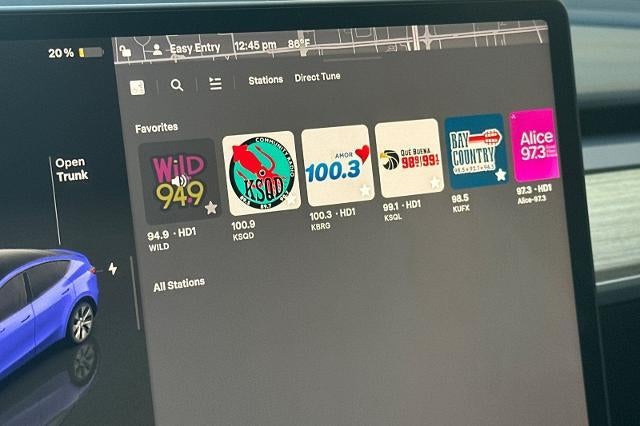Viewport: 640px width, 426px height.
Task: Click the search magnifier icon
Action: pyautogui.click(x=177, y=85)
